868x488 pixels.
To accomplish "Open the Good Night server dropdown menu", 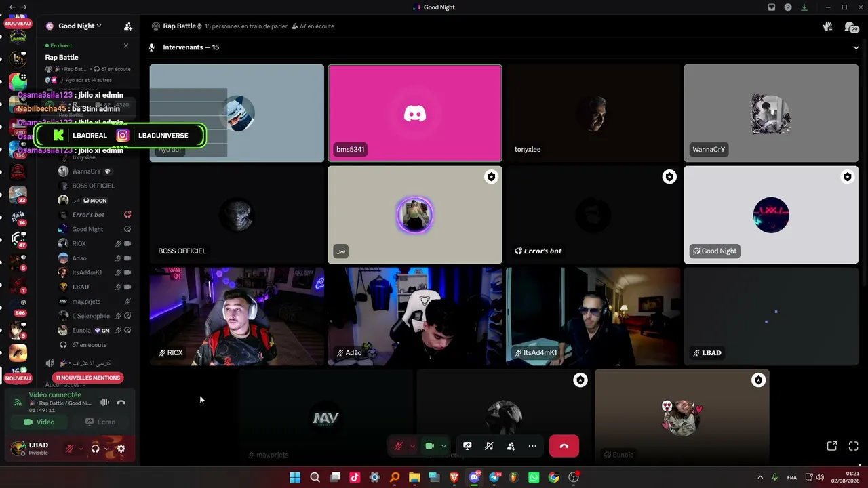I will tap(79, 26).
